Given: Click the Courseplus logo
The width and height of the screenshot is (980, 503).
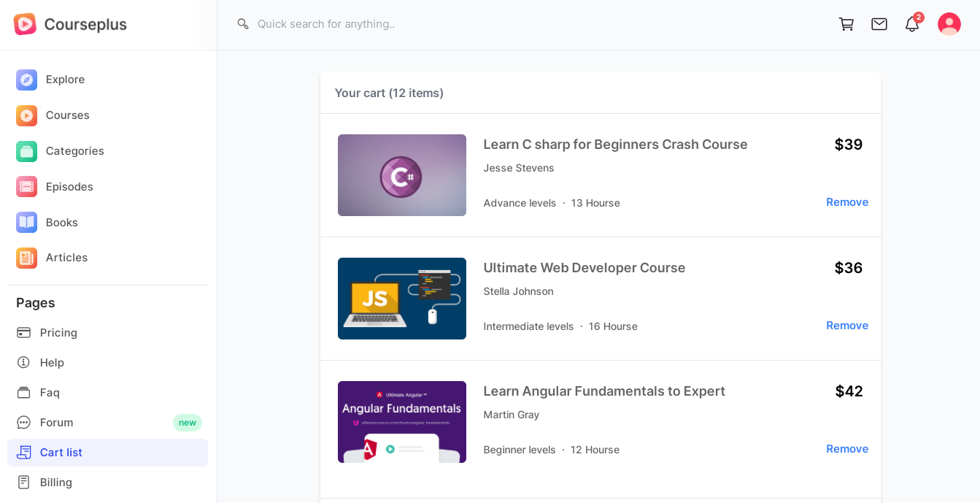Looking at the screenshot, I should [x=70, y=24].
